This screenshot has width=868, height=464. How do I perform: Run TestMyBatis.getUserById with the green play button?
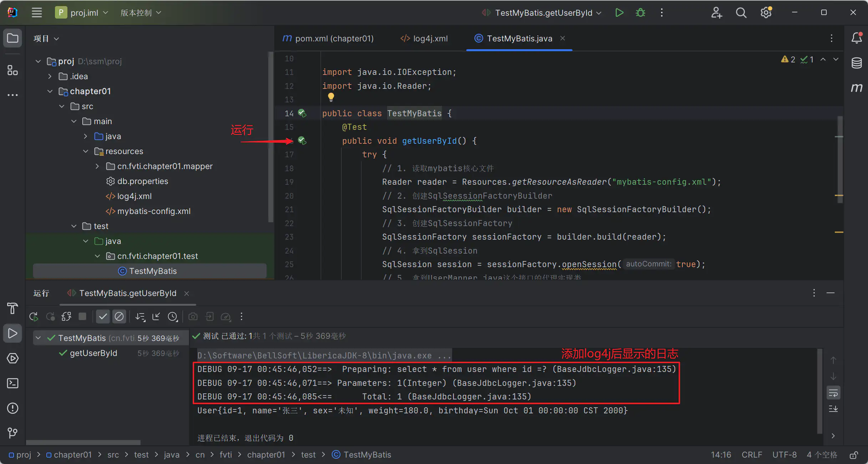point(619,12)
